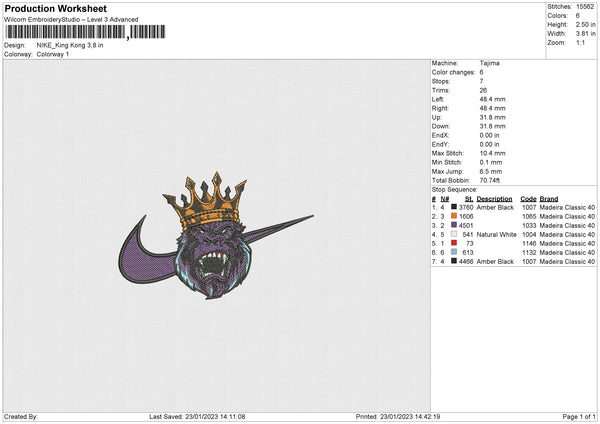Image resolution: width=600 pixels, height=424 pixels.
Task: Click thread code 1004 in the Natural White row
Action: point(529,234)
